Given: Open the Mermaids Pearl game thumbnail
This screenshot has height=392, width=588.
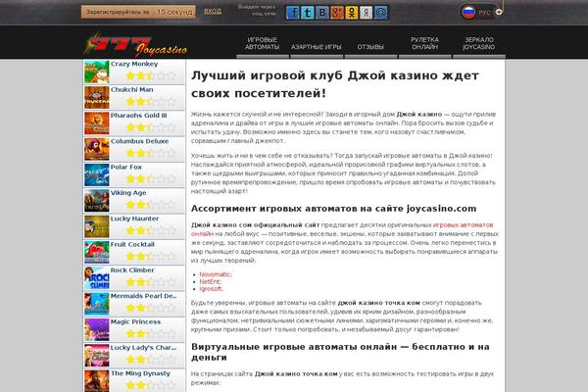Looking at the screenshot, I should pyautogui.click(x=97, y=304).
